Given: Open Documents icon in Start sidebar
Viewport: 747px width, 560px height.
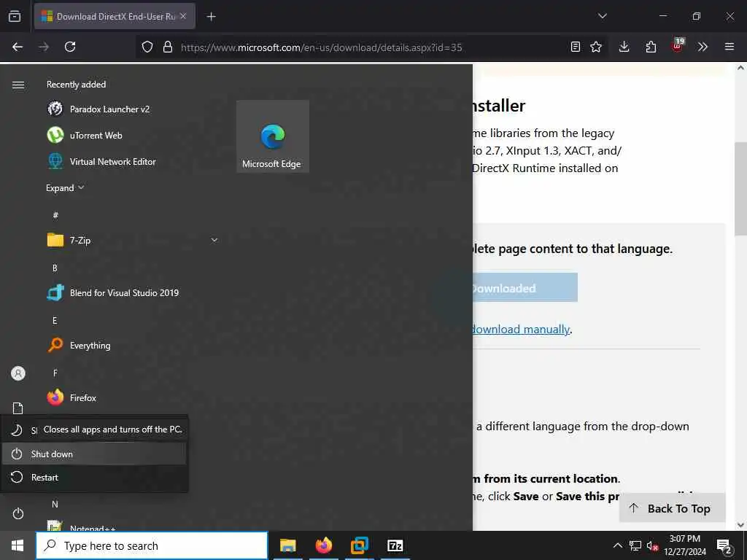Looking at the screenshot, I should 18,408.
